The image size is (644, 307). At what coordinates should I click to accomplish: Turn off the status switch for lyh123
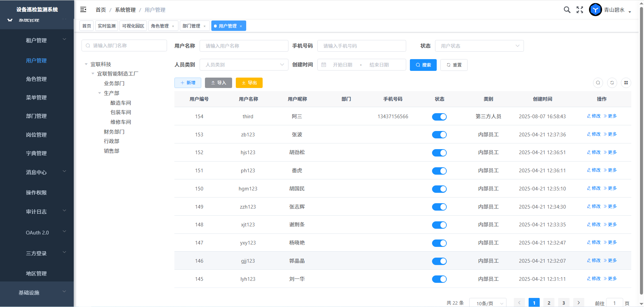(439, 279)
